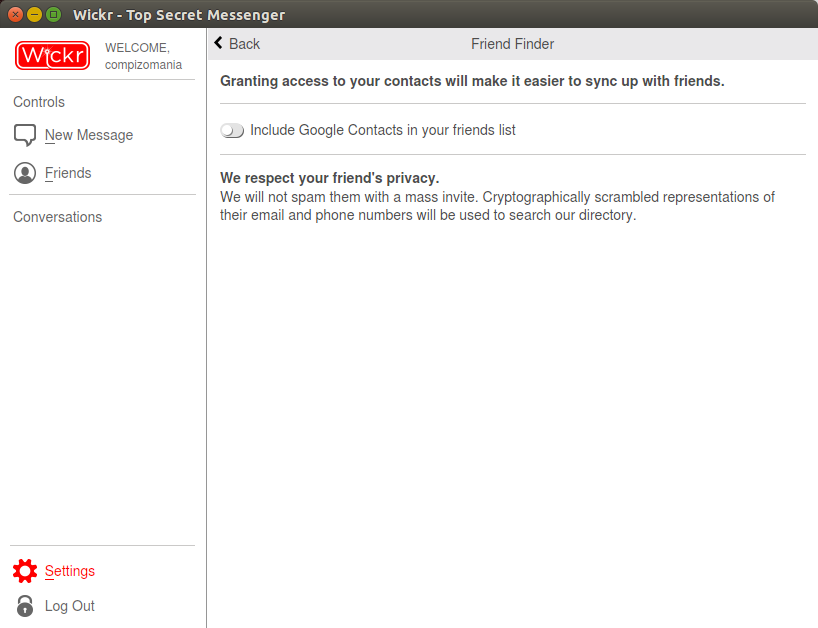Click the red Wickr logo

click(53, 55)
